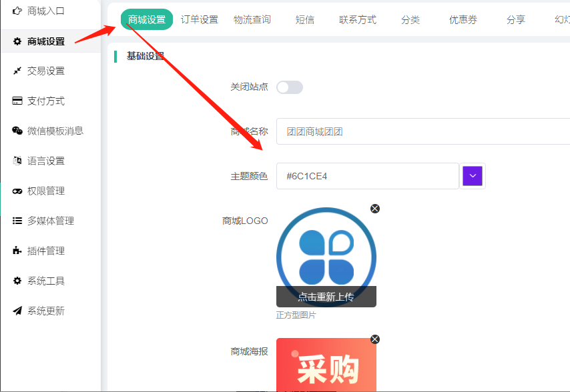Remove the 商城海报 image with X button

pos(375,339)
